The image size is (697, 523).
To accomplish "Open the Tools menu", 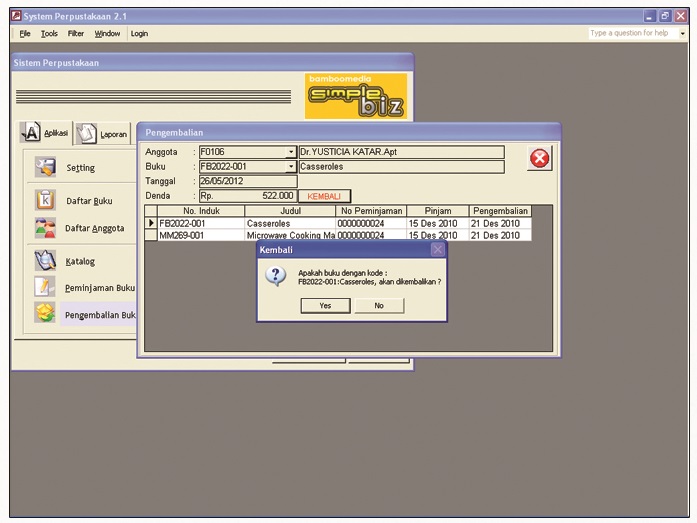I will [49, 33].
